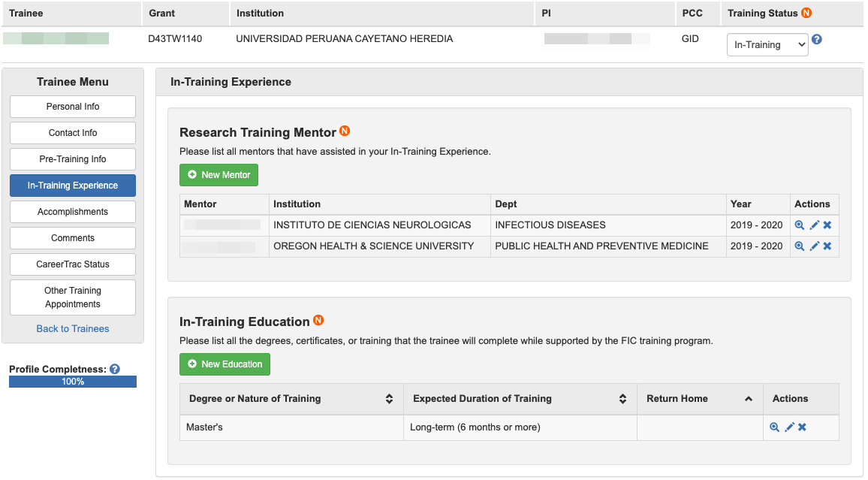Click the help icon beside Training Status dropdown
This screenshot has width=868, height=480.
tap(817, 40)
